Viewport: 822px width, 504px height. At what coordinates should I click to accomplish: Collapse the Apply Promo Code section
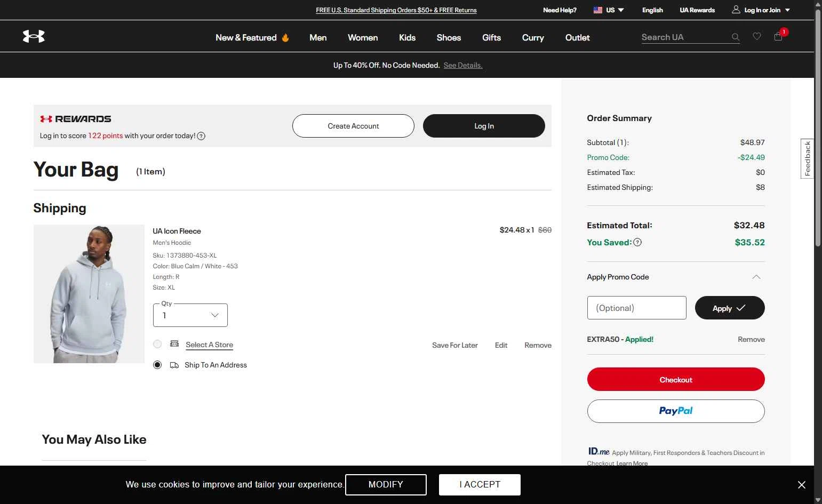756,277
